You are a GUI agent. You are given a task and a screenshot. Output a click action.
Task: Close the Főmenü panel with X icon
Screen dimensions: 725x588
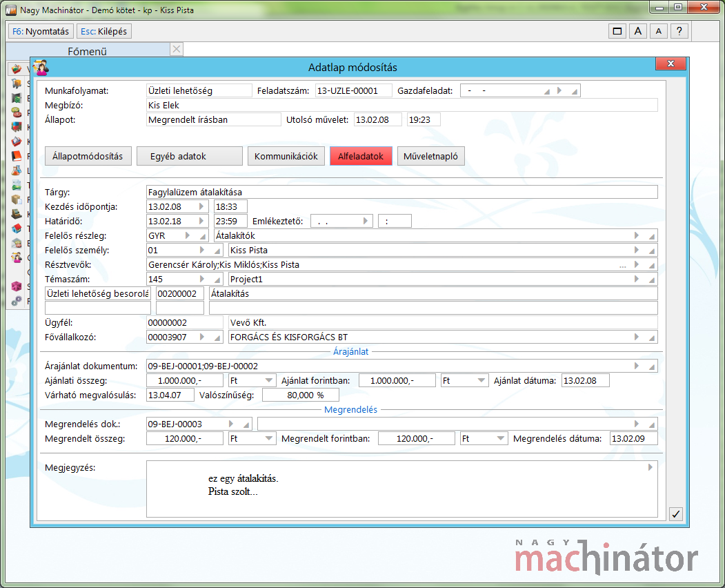177,49
